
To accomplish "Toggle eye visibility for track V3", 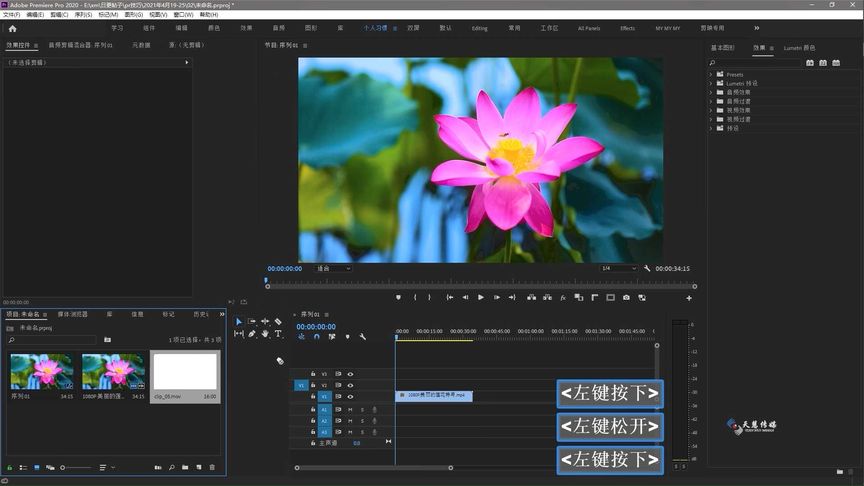I will [350, 374].
